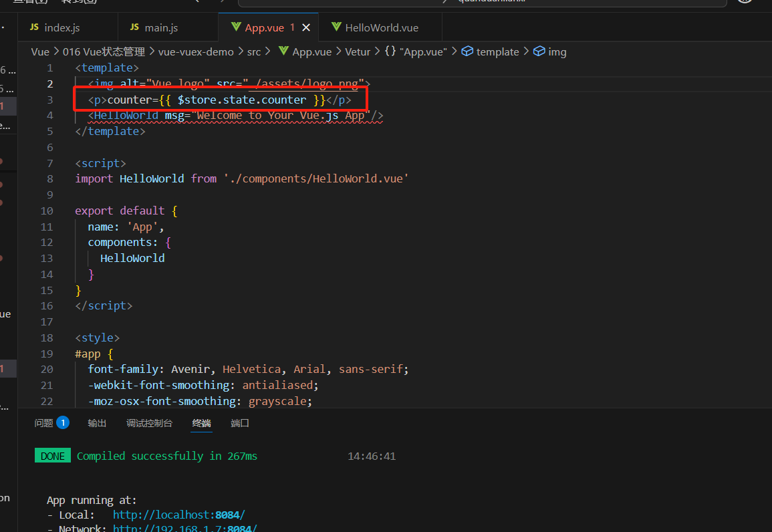Click the HelloWorld tag with red squiggle

pyautogui.click(x=126, y=116)
